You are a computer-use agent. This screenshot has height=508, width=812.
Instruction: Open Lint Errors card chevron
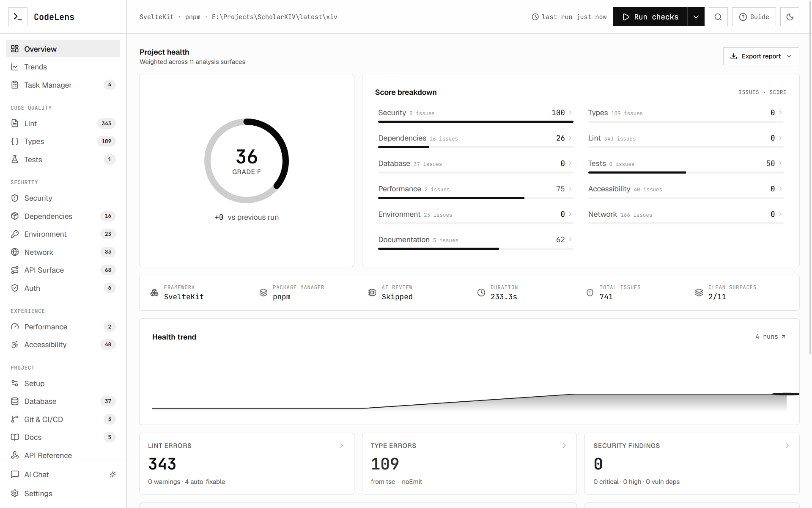(x=342, y=446)
